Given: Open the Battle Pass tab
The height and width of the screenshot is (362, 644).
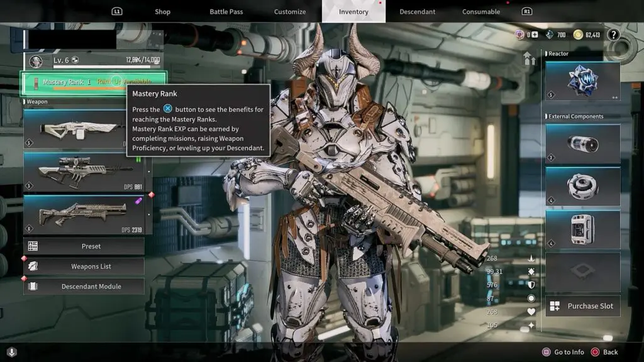Looking at the screenshot, I should [x=226, y=12].
